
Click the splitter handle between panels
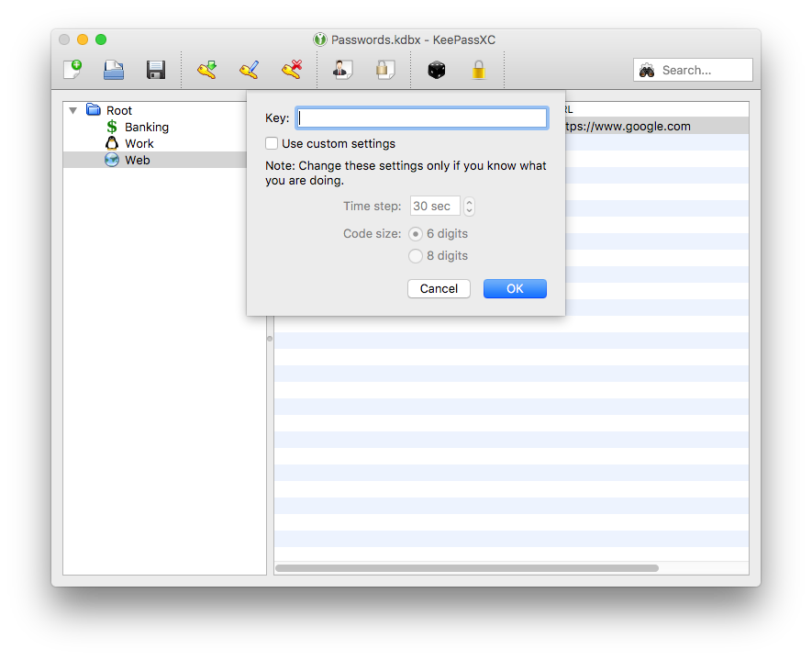(270, 339)
